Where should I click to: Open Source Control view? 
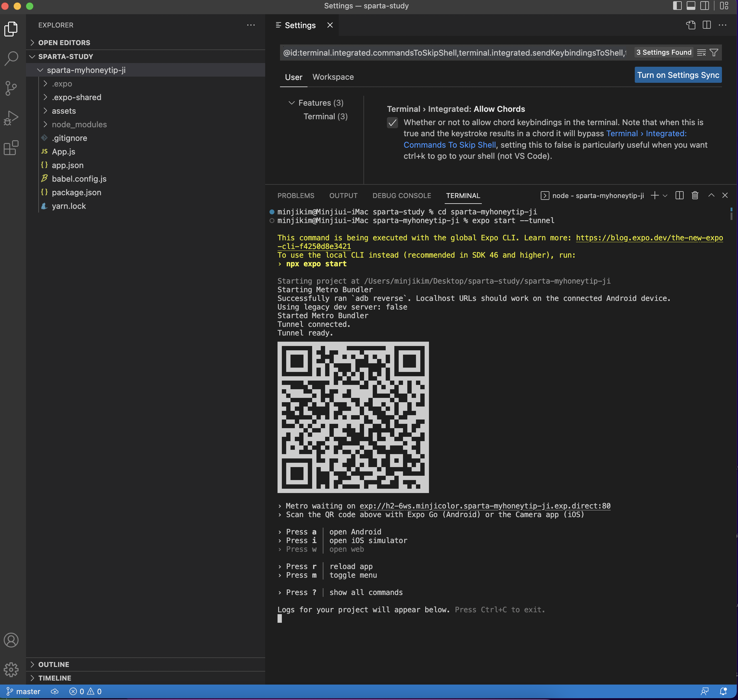11,88
